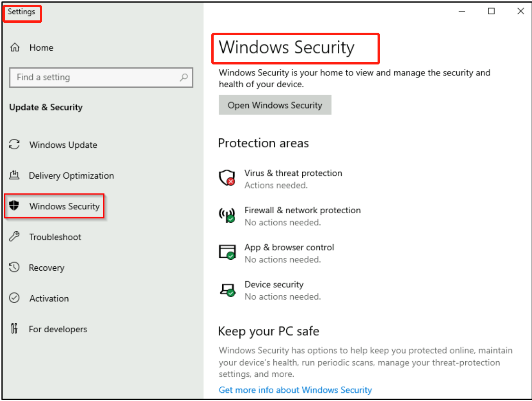Screen dimensions: 532x401
Task: Click the Windows Update sync icon
Action: tap(15, 145)
